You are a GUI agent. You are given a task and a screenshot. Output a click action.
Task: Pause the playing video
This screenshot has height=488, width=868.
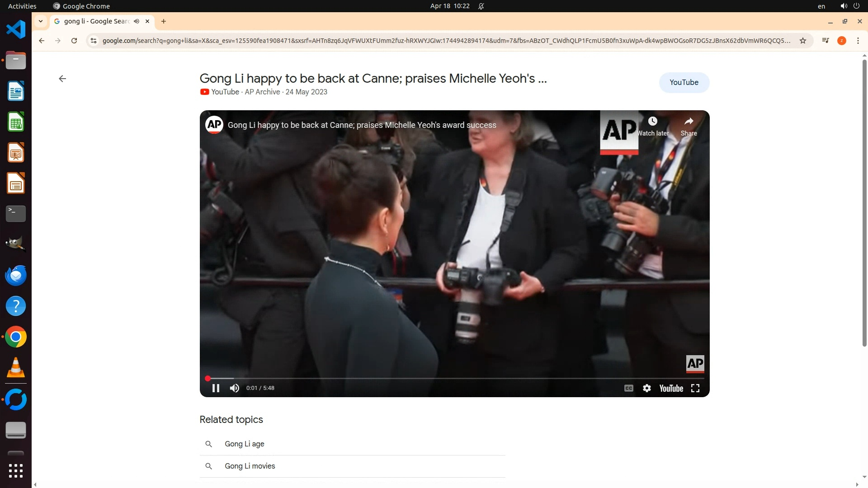click(x=216, y=388)
